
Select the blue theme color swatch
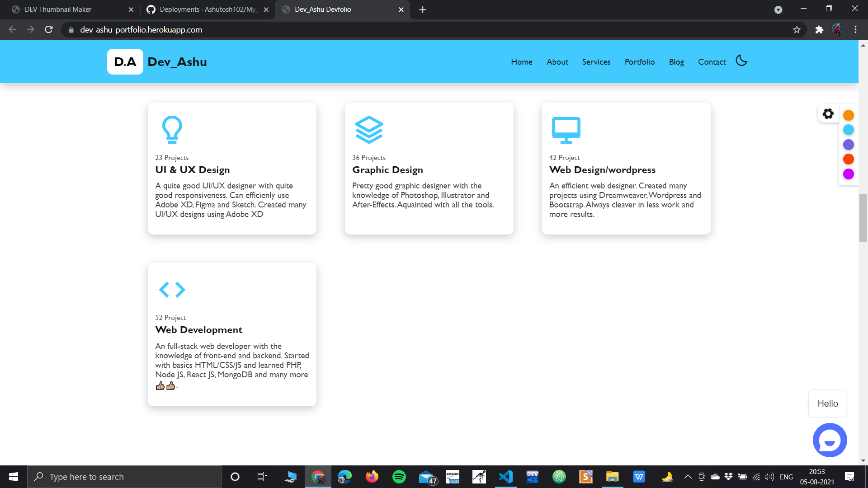click(849, 130)
